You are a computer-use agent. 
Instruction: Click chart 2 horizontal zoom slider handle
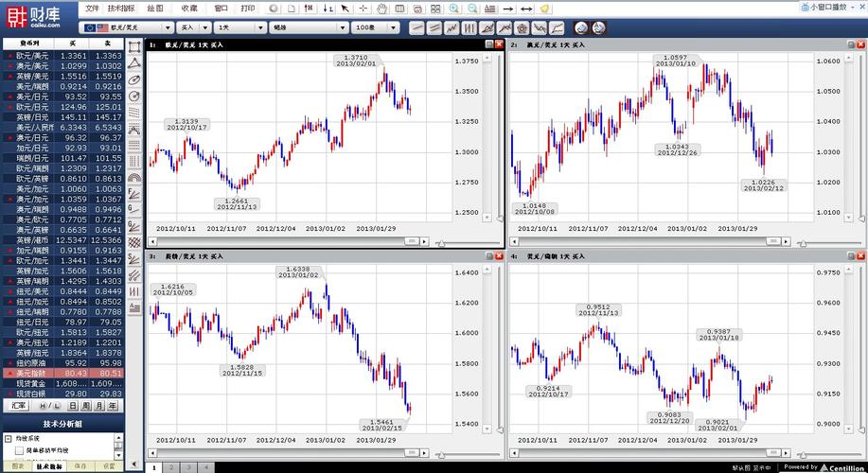point(802,243)
